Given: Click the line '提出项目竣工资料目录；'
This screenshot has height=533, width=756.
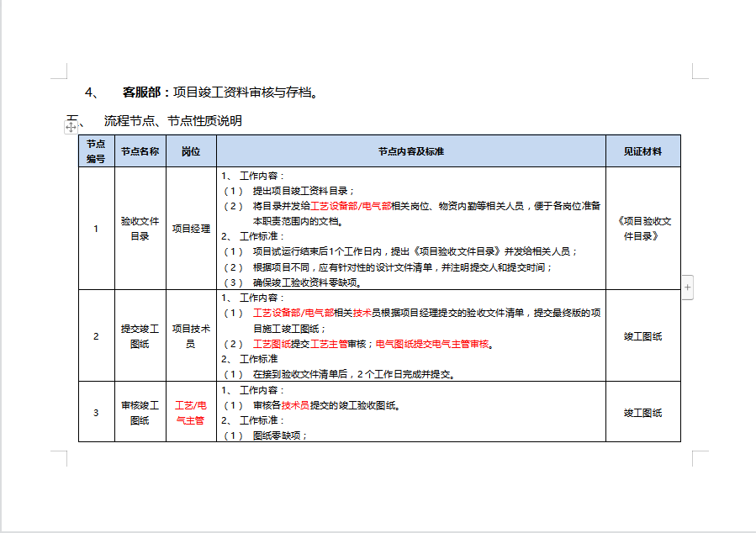Looking at the screenshot, I should point(304,191).
